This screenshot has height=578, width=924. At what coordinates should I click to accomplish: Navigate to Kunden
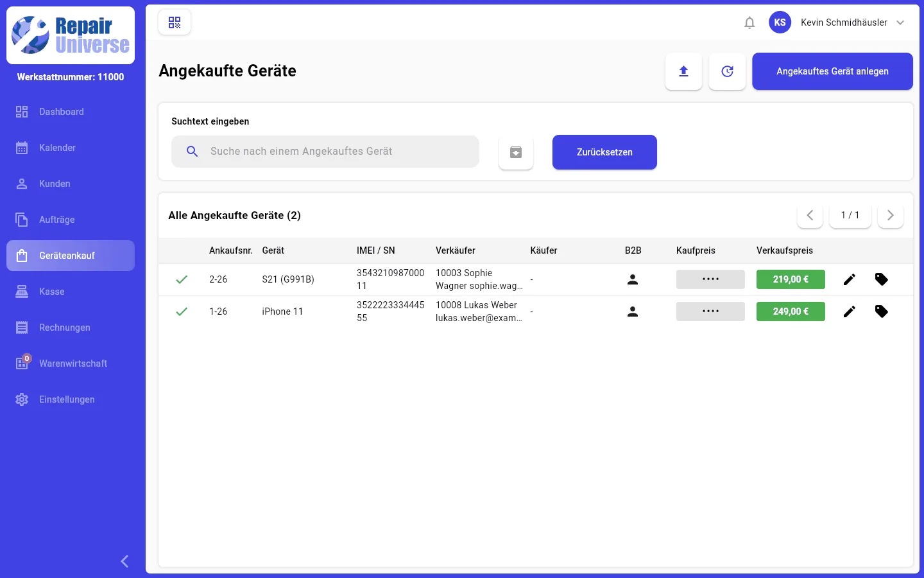click(x=71, y=184)
